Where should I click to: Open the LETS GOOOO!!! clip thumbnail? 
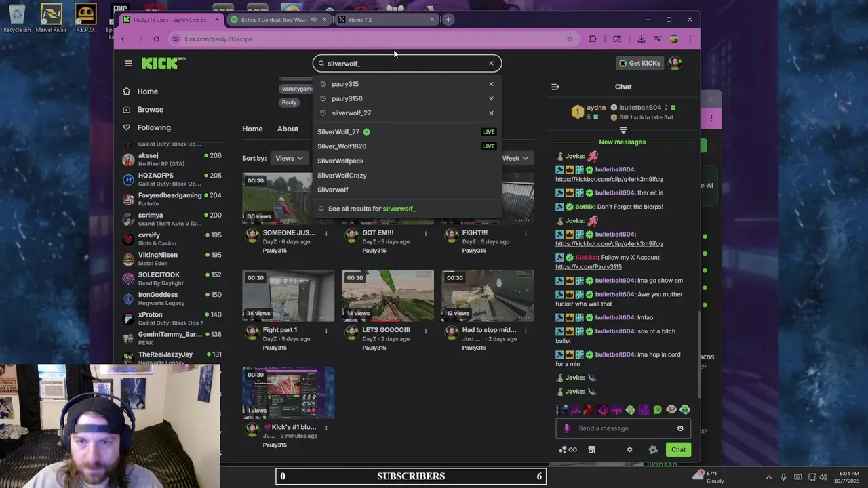(388, 296)
